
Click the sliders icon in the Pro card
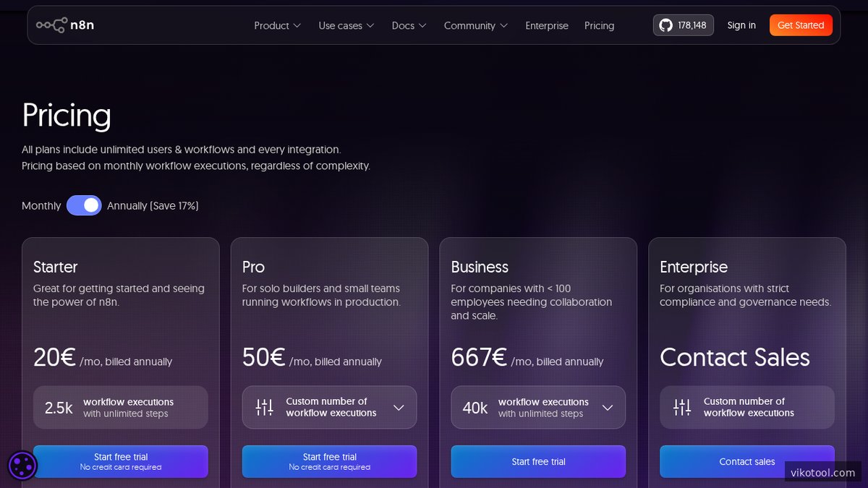(263, 407)
